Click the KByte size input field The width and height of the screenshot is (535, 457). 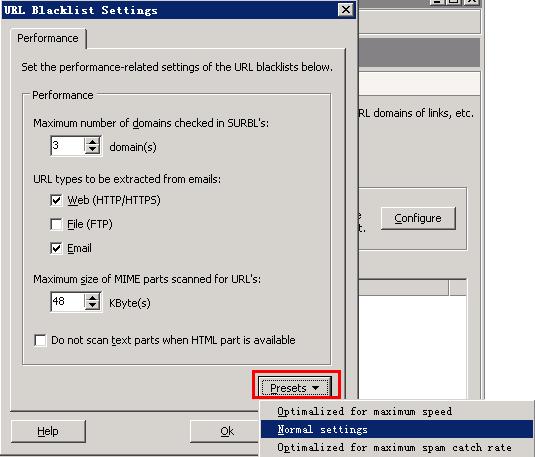pyautogui.click(x=68, y=302)
